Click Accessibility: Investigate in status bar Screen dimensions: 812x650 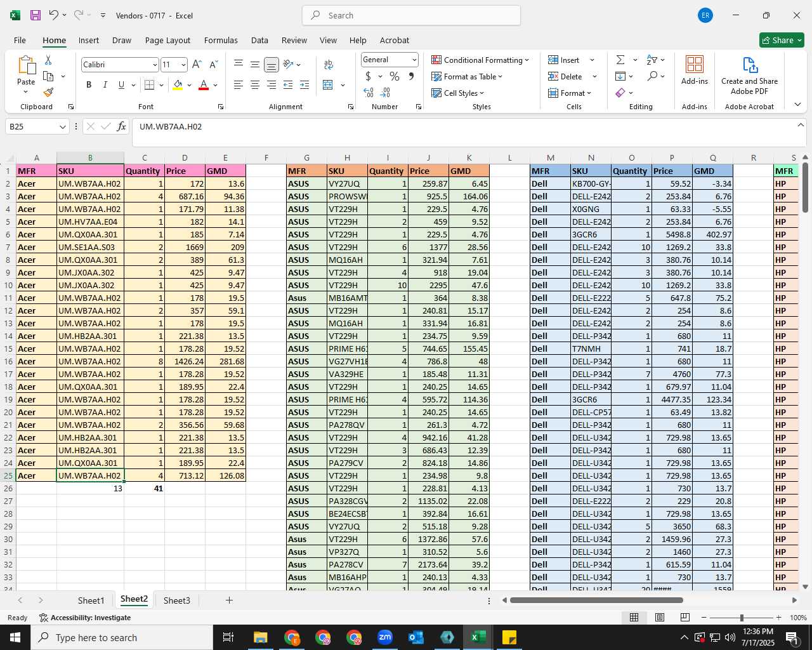(x=85, y=618)
